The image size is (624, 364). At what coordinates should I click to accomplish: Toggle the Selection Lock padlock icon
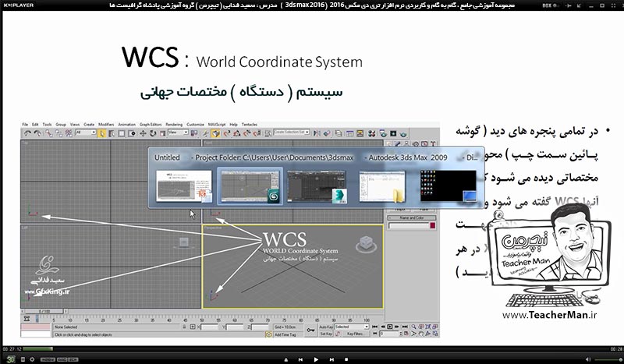tap(184, 327)
